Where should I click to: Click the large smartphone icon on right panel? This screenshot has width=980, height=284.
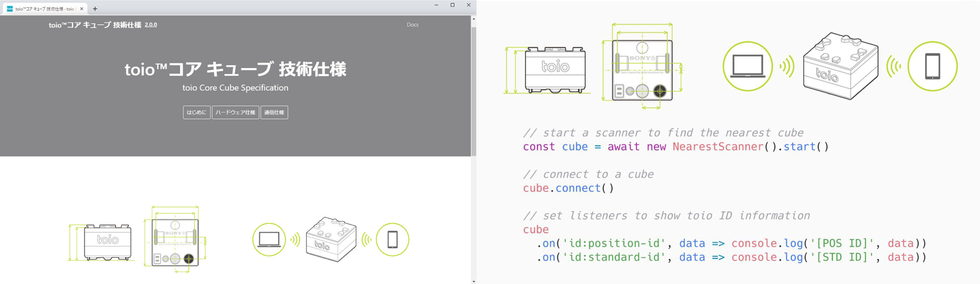(x=932, y=66)
